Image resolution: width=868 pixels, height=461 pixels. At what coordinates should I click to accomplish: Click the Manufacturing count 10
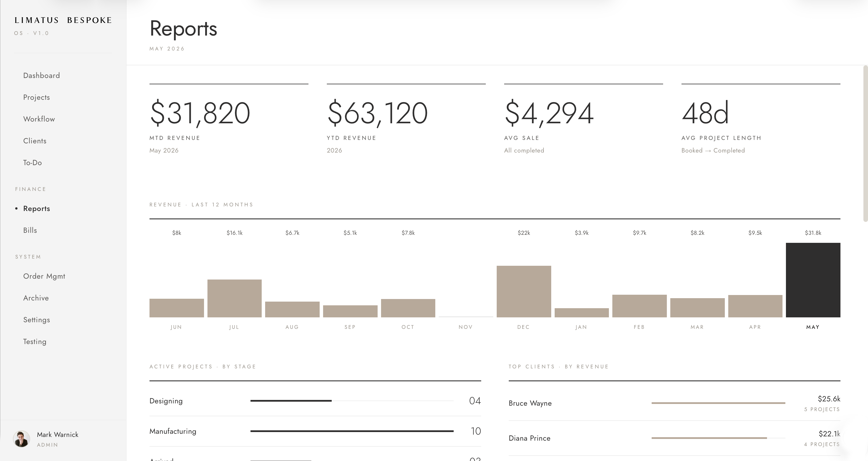pyautogui.click(x=475, y=431)
